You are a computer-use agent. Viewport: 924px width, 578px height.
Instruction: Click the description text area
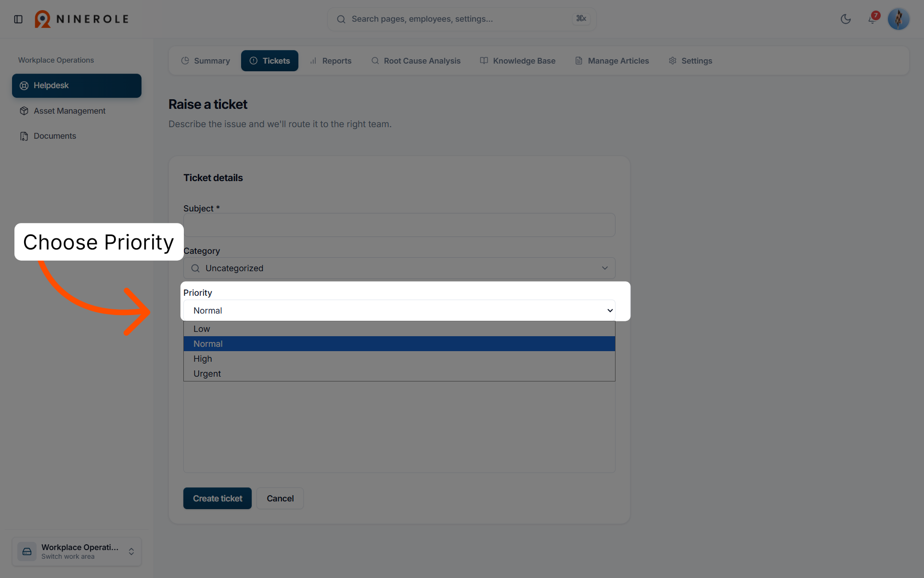(x=399, y=427)
